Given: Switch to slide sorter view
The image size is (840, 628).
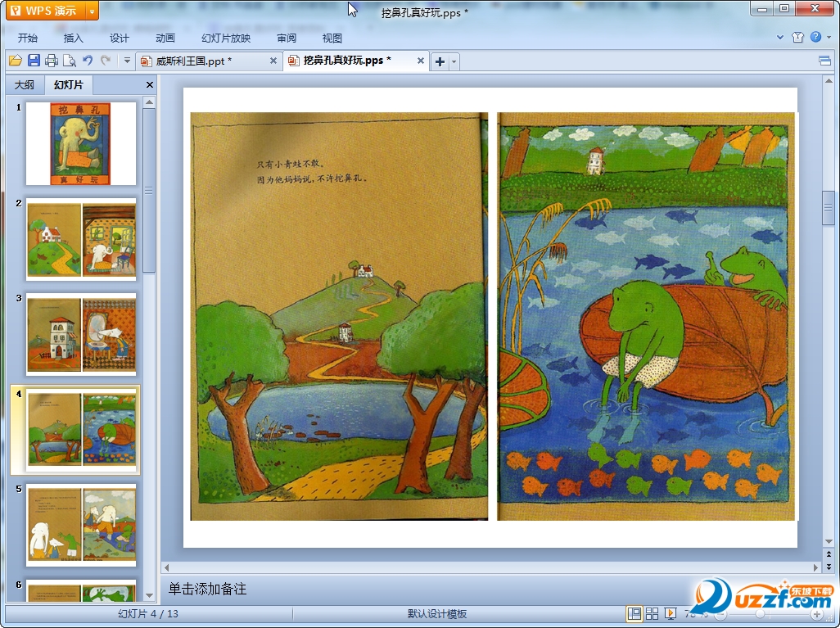Looking at the screenshot, I should [x=652, y=613].
